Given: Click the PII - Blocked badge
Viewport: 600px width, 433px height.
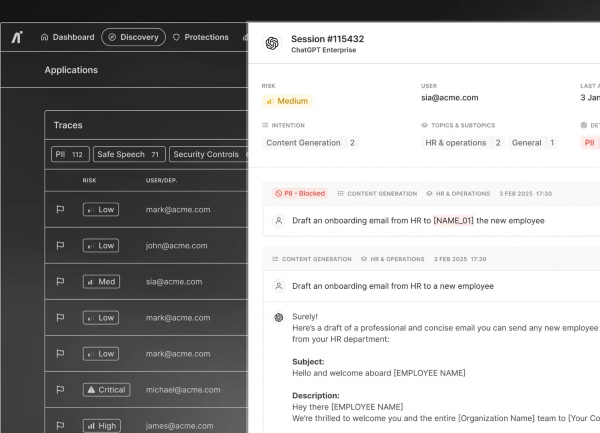Looking at the screenshot, I should pos(300,194).
